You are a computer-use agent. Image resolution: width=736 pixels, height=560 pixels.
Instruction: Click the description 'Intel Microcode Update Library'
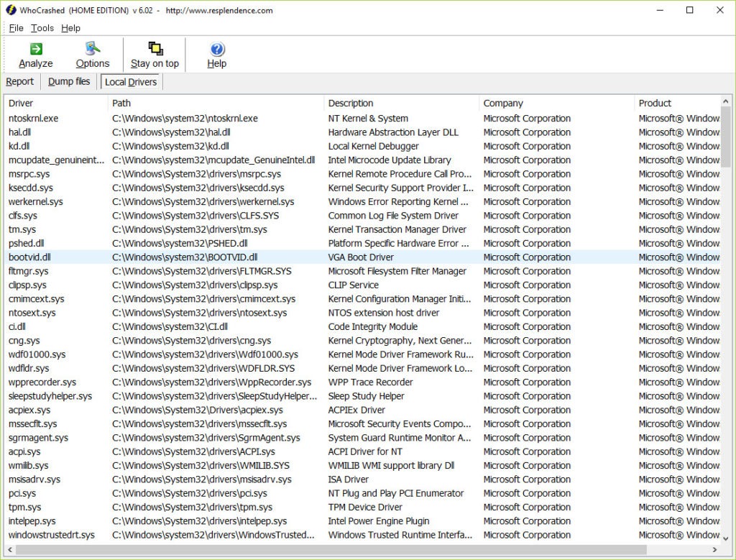390,160
